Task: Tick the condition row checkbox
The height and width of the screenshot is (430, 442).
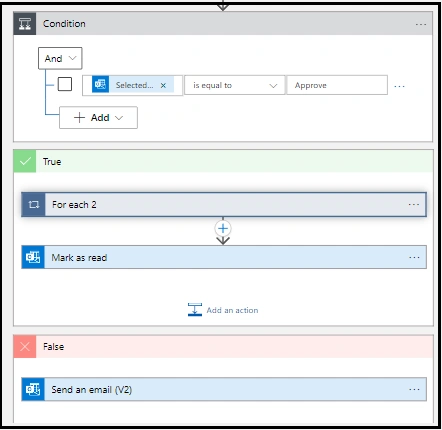Action: click(x=65, y=84)
